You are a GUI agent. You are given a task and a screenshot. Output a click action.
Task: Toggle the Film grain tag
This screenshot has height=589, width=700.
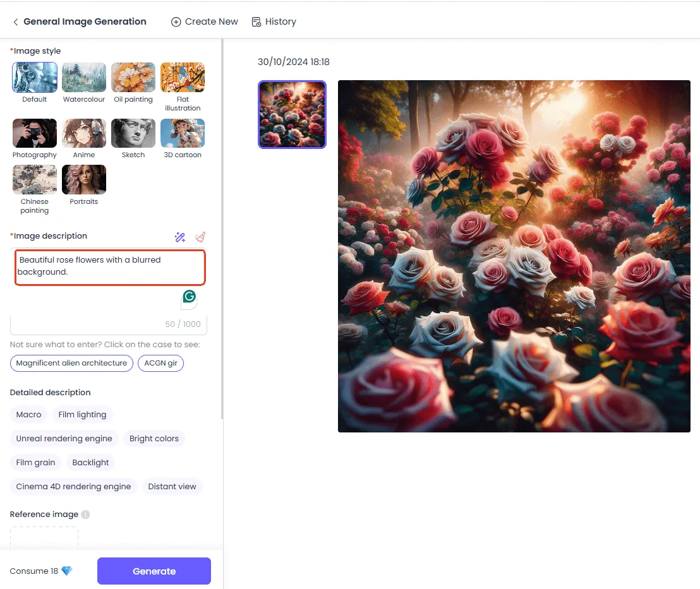click(x=36, y=463)
